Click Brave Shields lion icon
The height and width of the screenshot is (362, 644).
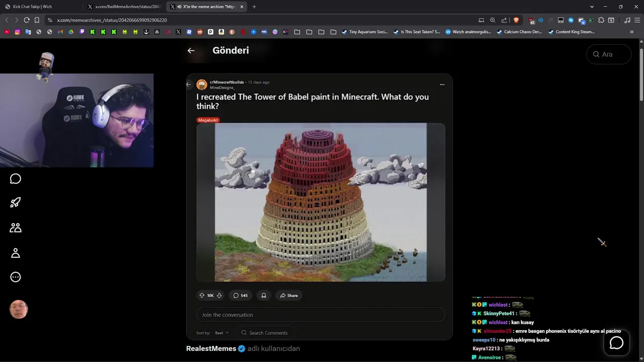click(x=516, y=20)
